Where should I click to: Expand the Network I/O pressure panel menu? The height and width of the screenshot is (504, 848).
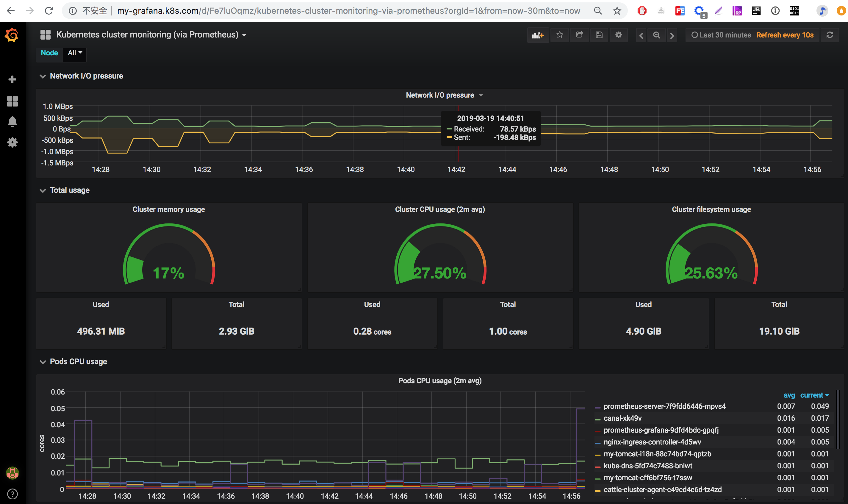coord(480,95)
